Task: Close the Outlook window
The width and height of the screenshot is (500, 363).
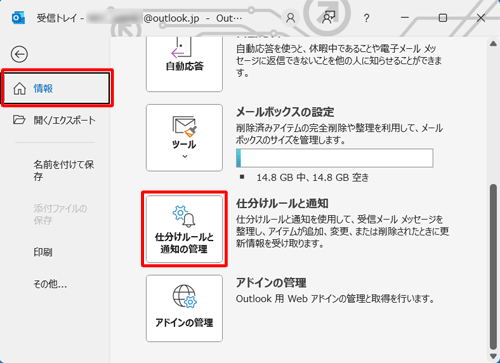Action: pos(481,18)
